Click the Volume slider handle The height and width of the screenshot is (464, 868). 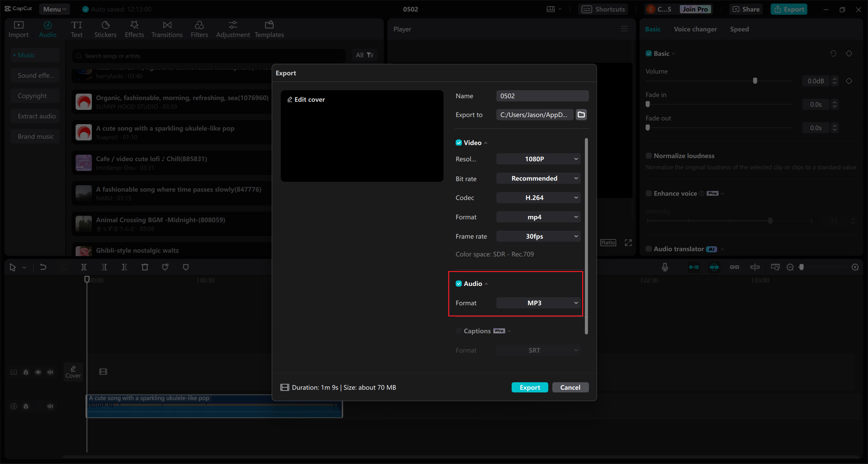click(755, 81)
